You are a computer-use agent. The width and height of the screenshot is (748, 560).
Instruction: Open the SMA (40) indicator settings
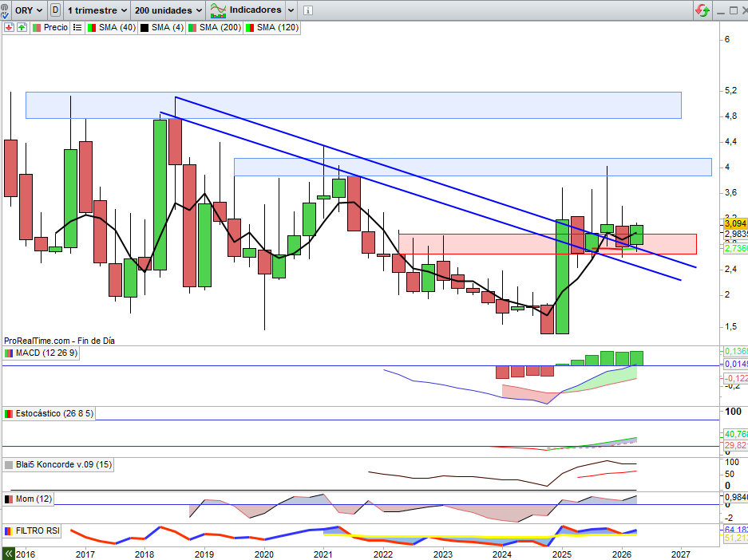pos(117,28)
